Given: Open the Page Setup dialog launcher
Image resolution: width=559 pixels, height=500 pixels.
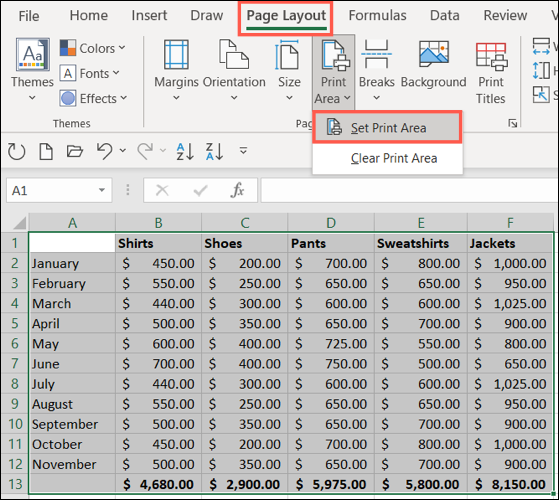Looking at the screenshot, I should click(513, 123).
